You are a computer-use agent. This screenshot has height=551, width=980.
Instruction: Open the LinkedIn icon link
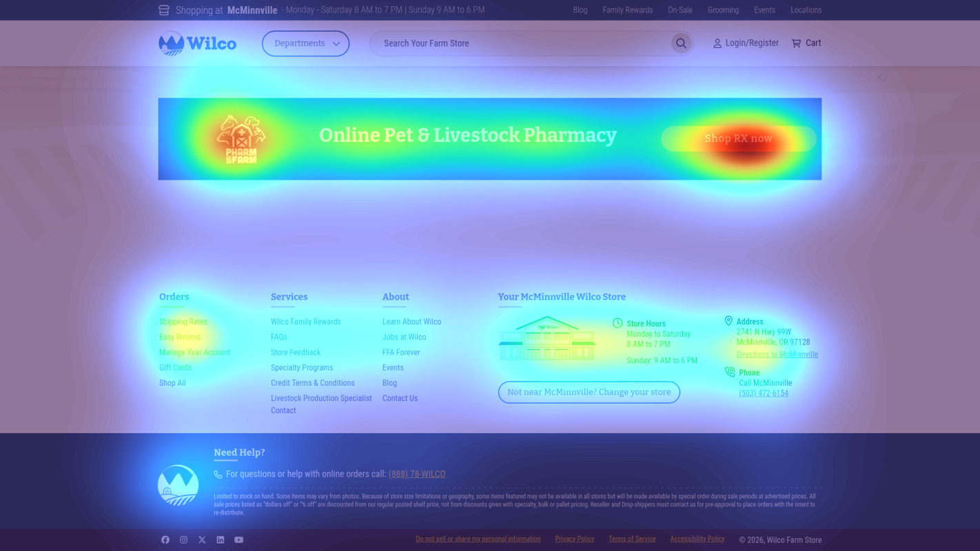[220, 539]
